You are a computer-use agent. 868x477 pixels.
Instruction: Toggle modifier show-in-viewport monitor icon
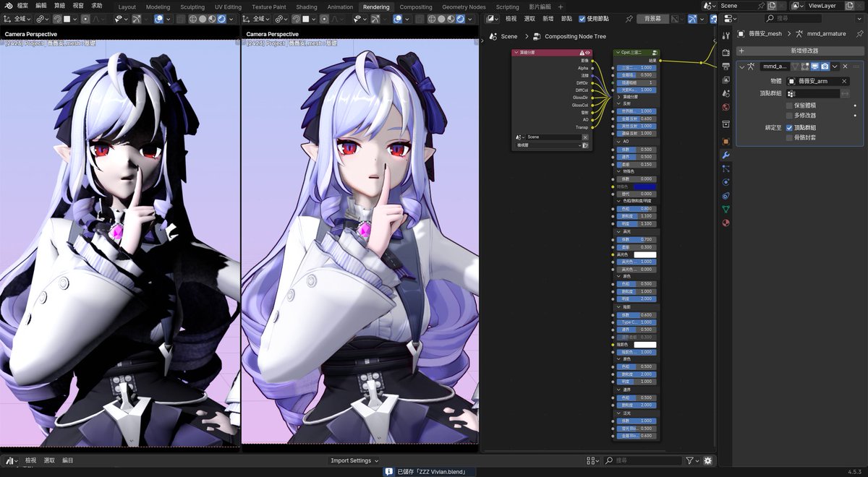814,66
